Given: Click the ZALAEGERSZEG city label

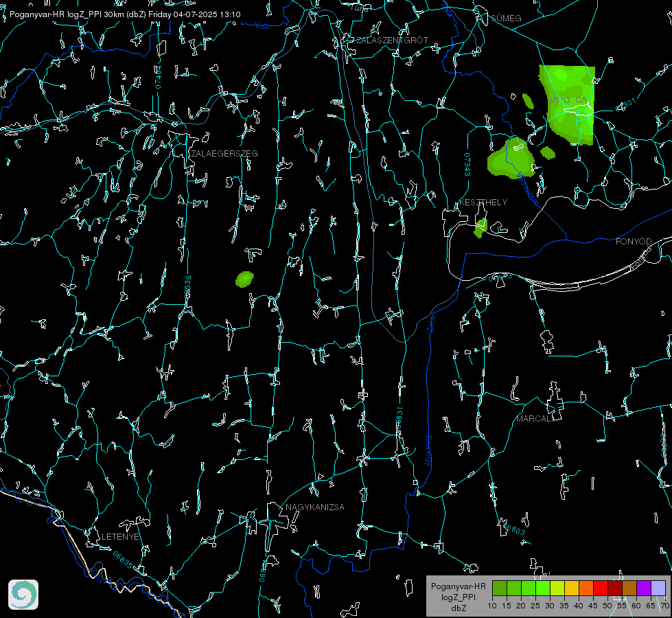Looking at the screenshot, I should (x=224, y=154).
